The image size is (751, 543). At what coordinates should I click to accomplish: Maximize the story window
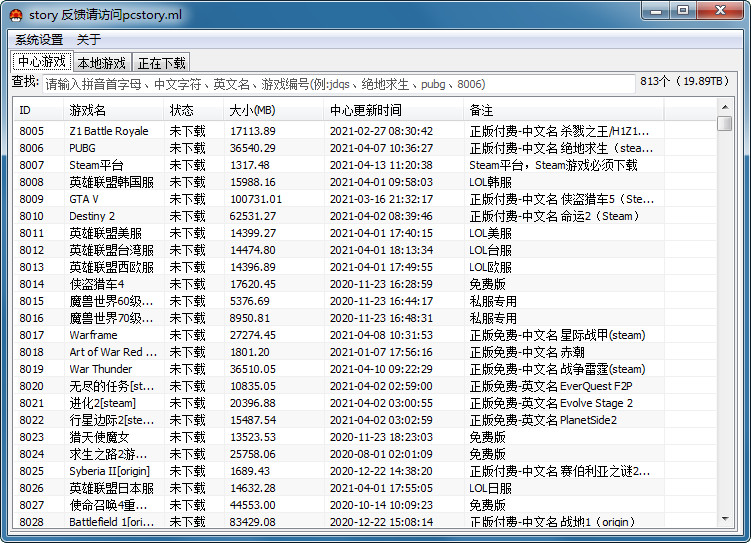pyautogui.click(x=683, y=11)
